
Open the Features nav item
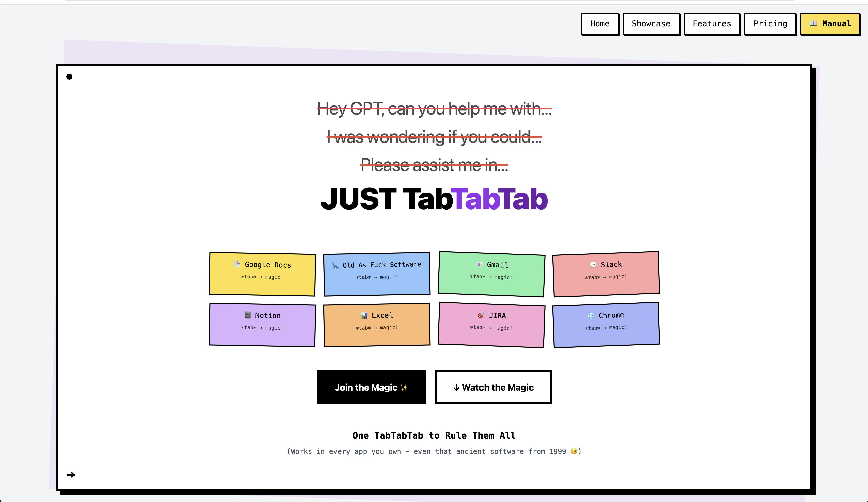click(x=712, y=24)
